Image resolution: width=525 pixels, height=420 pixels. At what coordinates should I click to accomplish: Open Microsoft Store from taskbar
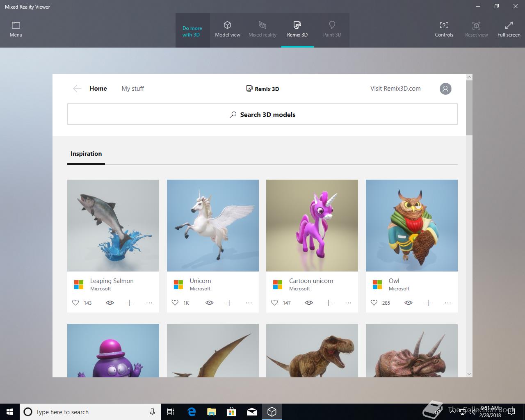coord(232,412)
